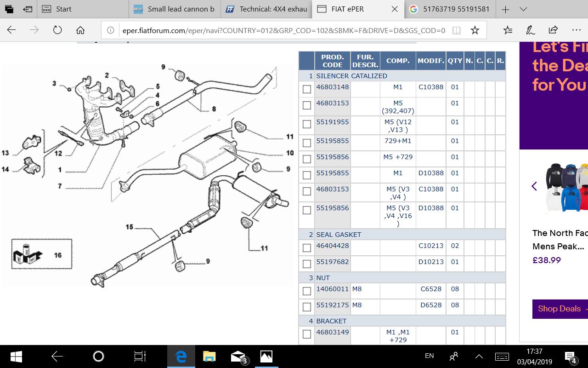Image resolution: width=588 pixels, height=368 pixels.
Task: Show previous ad product arrow
Action: [x=534, y=186]
